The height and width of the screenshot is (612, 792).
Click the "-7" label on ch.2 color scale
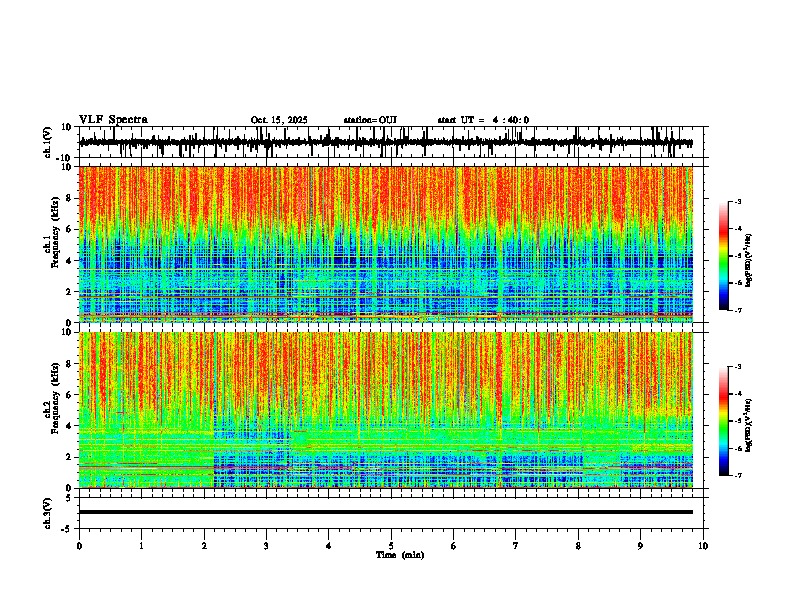coord(738,475)
